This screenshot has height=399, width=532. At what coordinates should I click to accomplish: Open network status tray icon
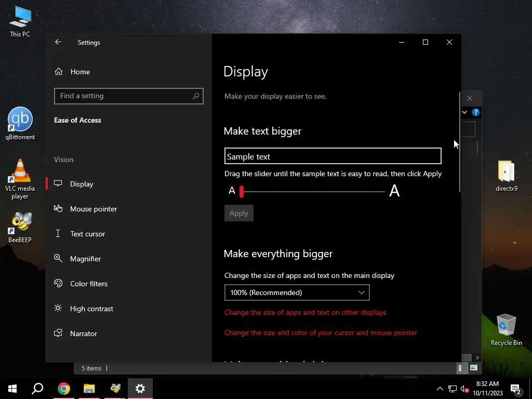click(453, 389)
